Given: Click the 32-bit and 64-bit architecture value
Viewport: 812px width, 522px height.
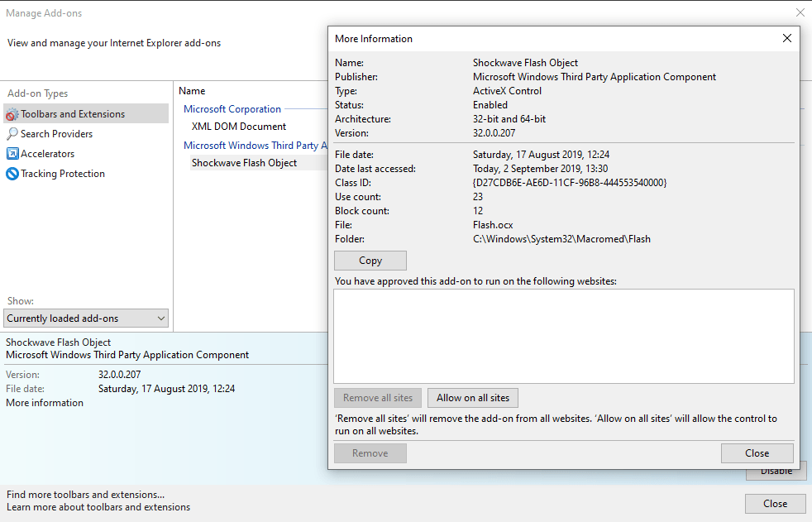Looking at the screenshot, I should click(x=509, y=119).
